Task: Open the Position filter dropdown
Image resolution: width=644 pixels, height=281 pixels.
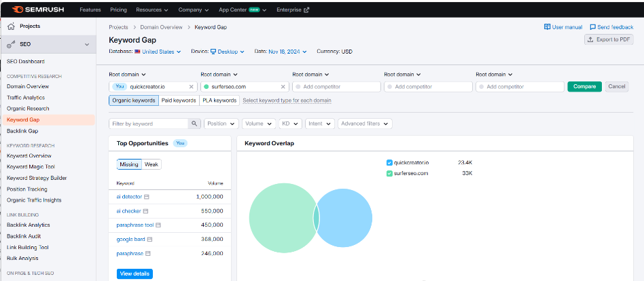Action: [221, 124]
